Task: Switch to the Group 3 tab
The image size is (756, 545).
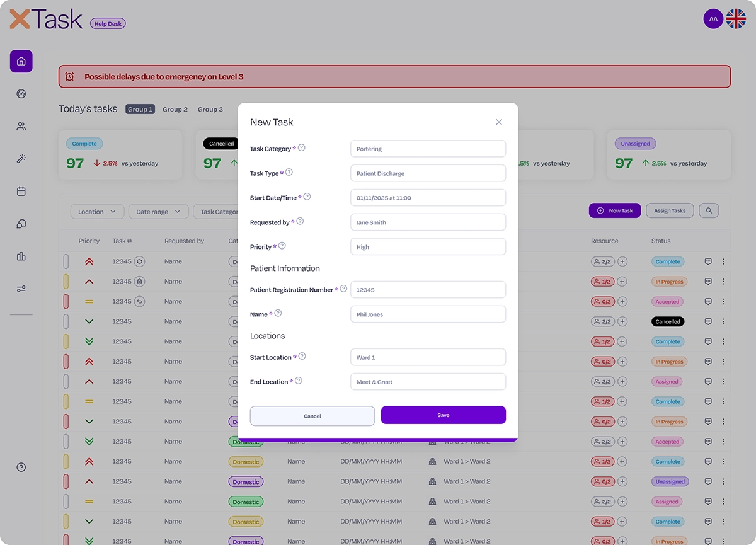Action: 210,109
